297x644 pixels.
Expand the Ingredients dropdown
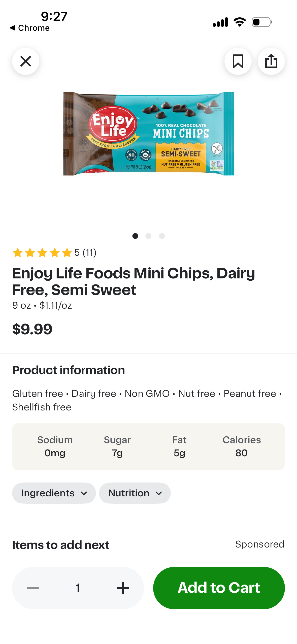coord(54,493)
